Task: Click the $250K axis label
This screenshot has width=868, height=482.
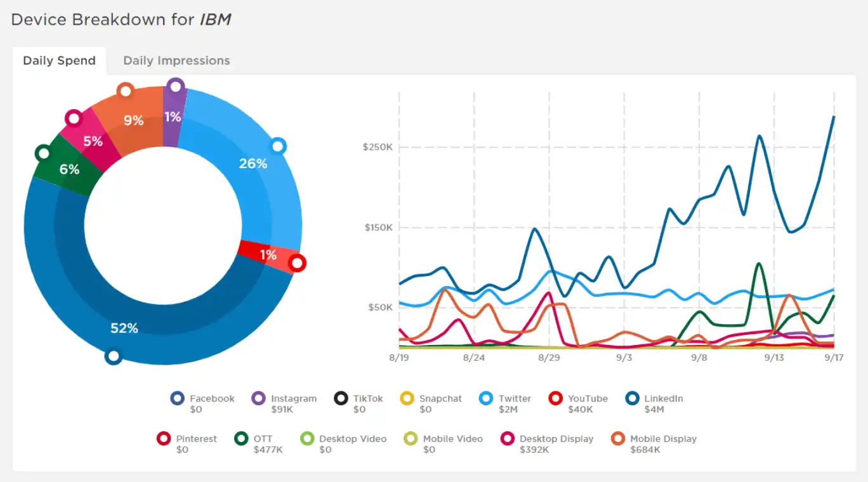Action: coord(378,147)
